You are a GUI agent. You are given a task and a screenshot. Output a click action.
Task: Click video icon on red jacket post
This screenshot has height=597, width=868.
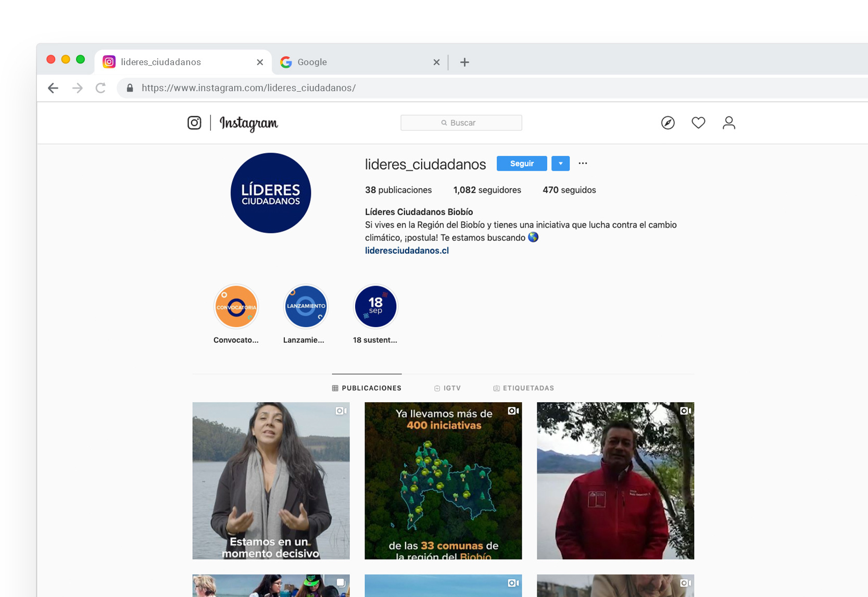(x=686, y=411)
